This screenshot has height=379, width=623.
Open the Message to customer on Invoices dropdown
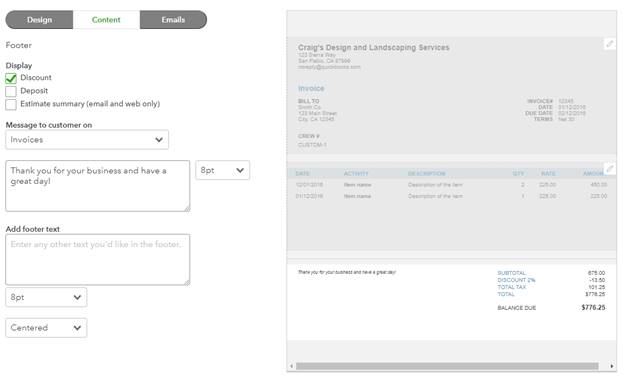click(87, 140)
